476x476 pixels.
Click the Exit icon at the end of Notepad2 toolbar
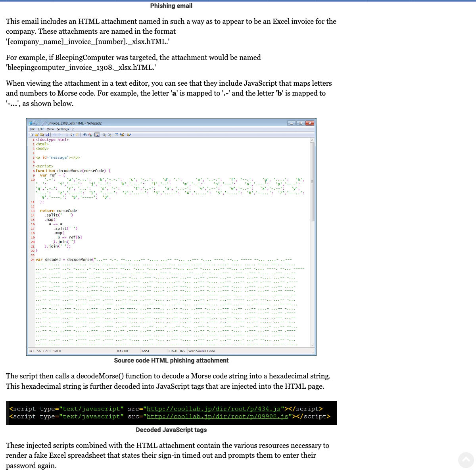(129, 134)
